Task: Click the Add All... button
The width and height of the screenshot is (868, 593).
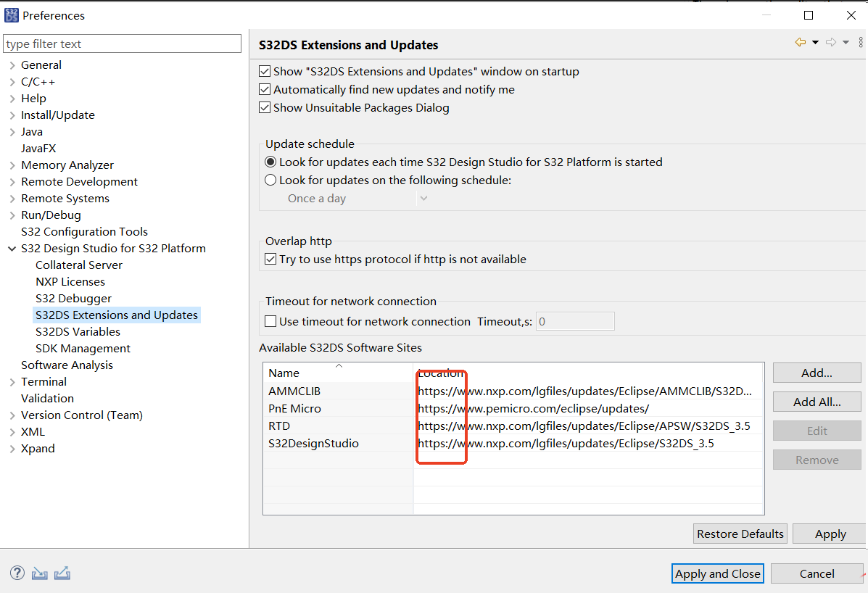Action: [x=817, y=402]
